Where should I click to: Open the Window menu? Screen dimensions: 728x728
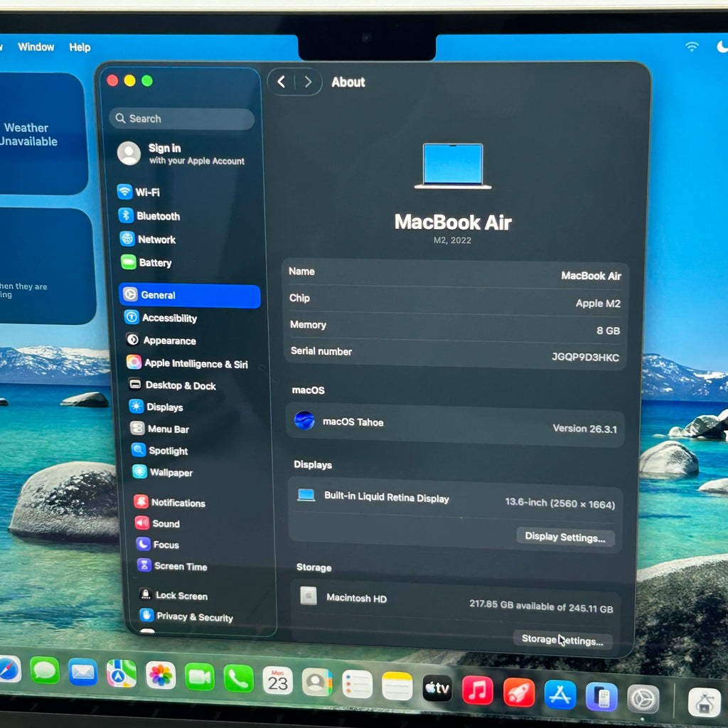36,47
